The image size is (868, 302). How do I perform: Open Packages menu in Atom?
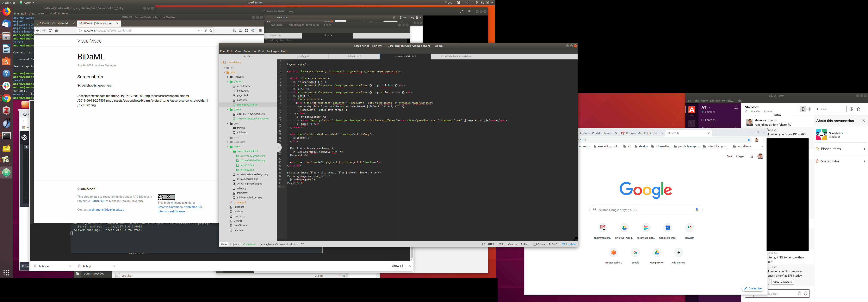point(272,51)
